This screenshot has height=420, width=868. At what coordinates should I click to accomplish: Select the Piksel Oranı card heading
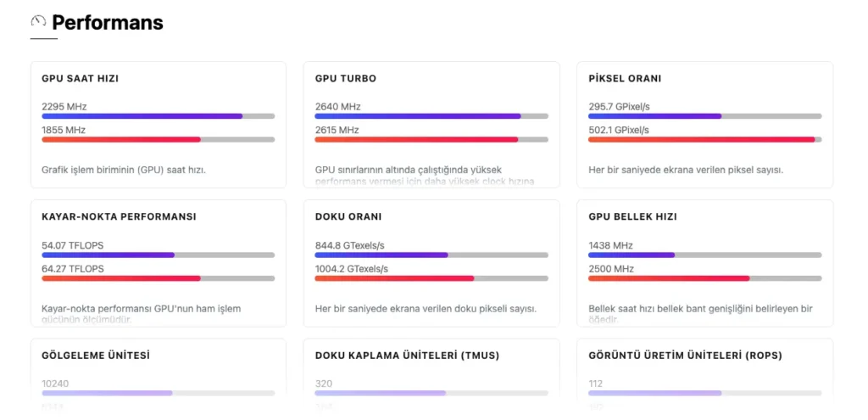625,79
